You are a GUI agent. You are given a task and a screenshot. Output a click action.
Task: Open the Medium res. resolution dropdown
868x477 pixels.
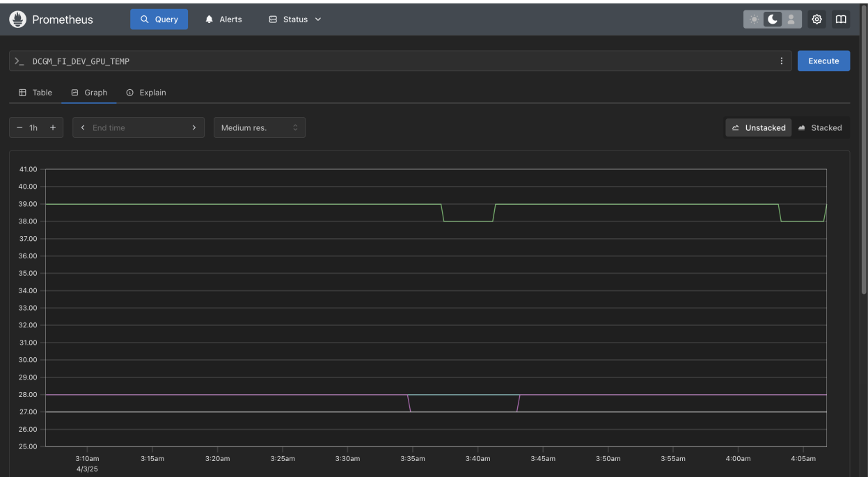[x=260, y=127]
